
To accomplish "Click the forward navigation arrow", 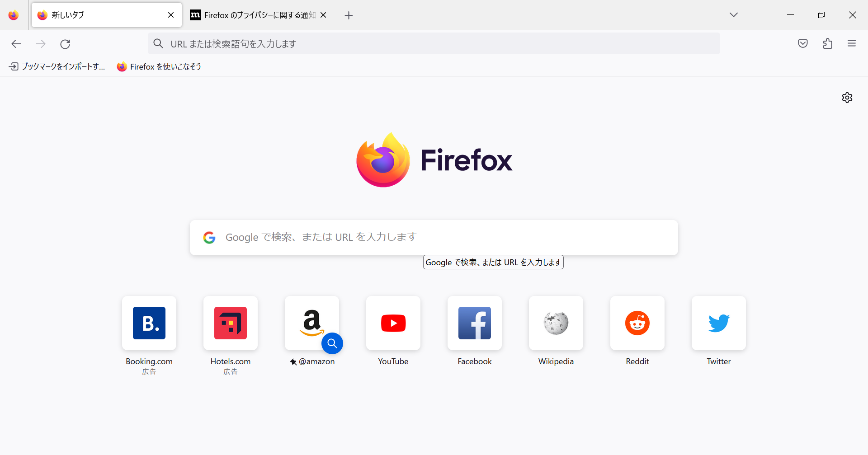I will click(x=41, y=44).
